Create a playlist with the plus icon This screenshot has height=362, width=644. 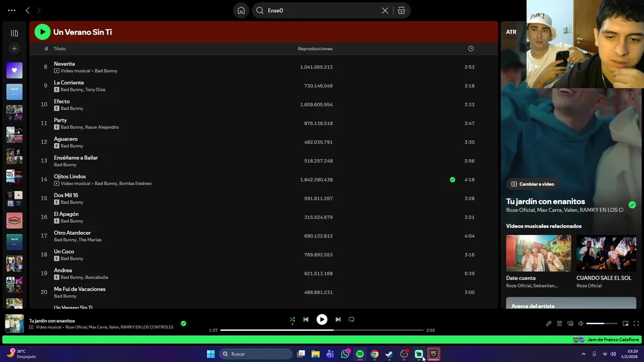14,49
